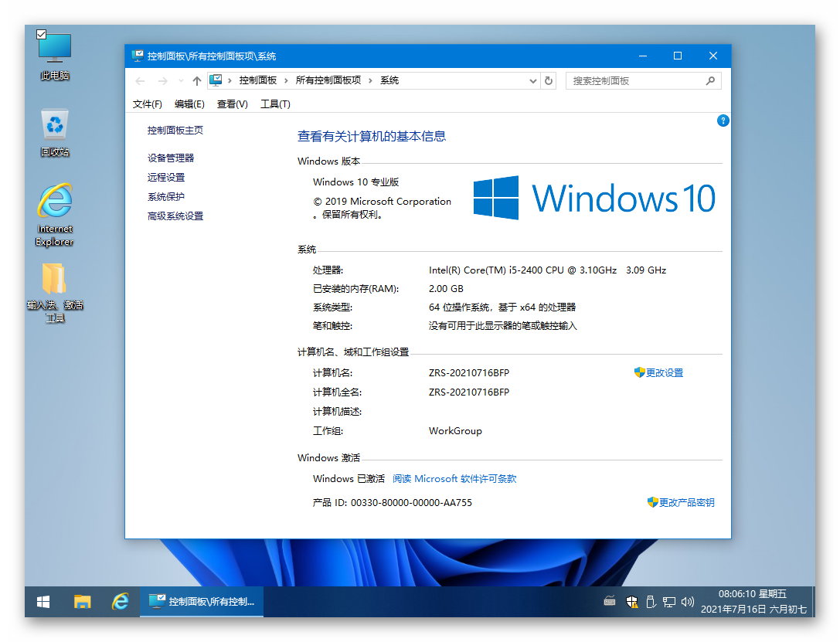840x642 pixels.
Task: Click the blue help question mark icon
Action: tap(723, 121)
